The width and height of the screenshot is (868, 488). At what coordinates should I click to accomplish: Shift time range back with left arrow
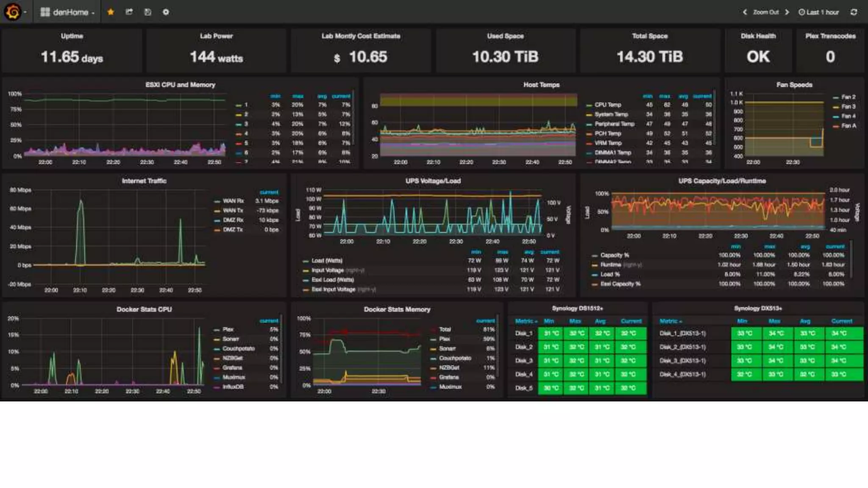tap(745, 12)
